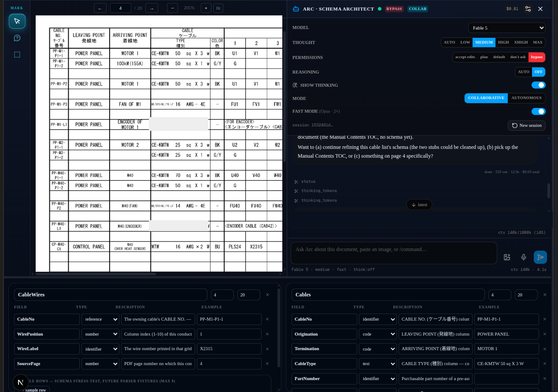Toggle the Fast Mode switch
This screenshot has height=392, width=558.
coord(538,111)
